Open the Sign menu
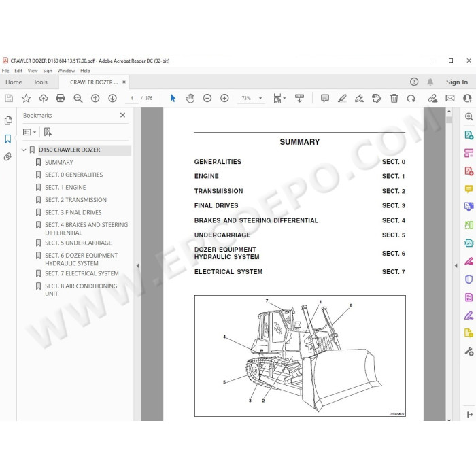Image resolution: width=476 pixels, height=476 pixels. [x=48, y=71]
